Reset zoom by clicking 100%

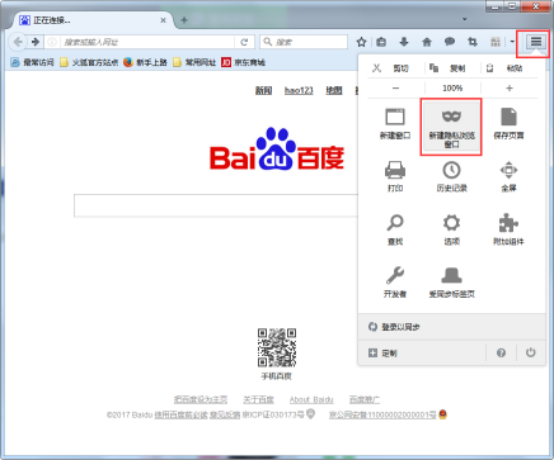pyautogui.click(x=452, y=88)
